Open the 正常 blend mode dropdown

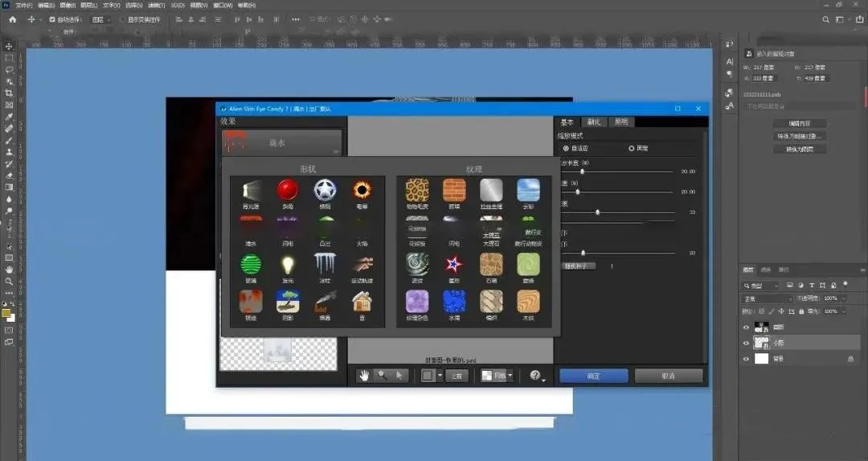point(768,298)
